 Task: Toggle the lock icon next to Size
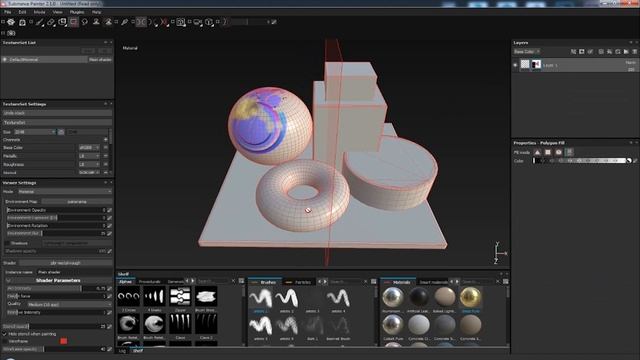click(x=61, y=132)
